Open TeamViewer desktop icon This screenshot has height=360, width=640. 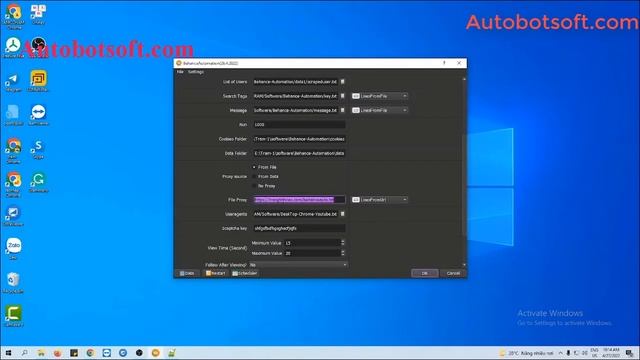(38, 115)
